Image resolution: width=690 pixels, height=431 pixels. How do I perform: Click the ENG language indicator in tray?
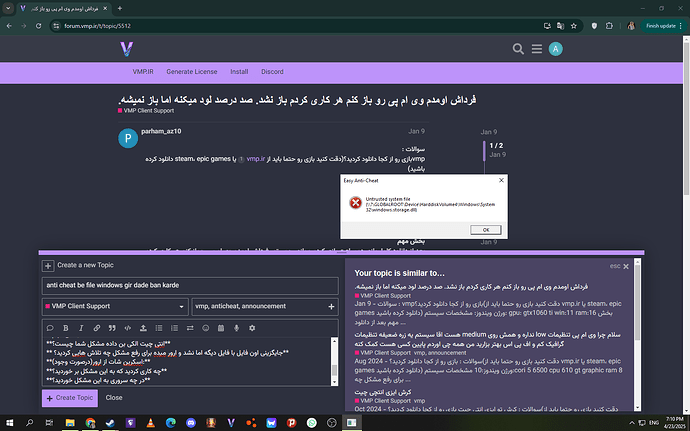point(654,423)
